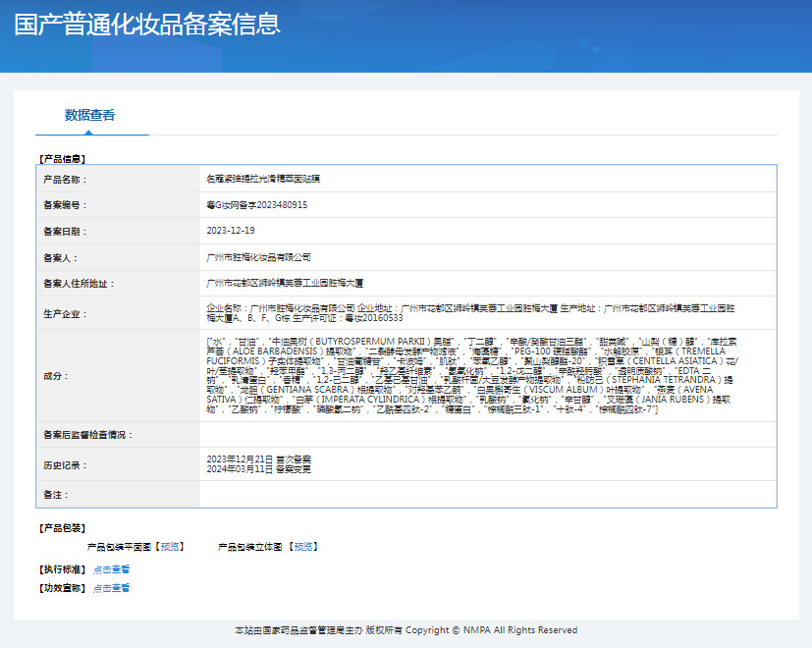Click the empty 备注 field cell
The width and height of the screenshot is (812, 648).
(x=486, y=495)
